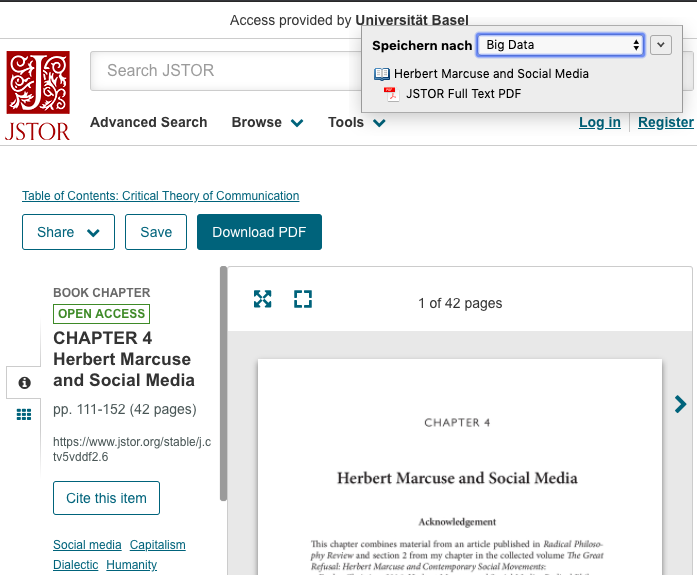Screen dimensions: 697x575
Task: Click the fit-to-page bracket icon in viewer
Action: click(x=303, y=299)
